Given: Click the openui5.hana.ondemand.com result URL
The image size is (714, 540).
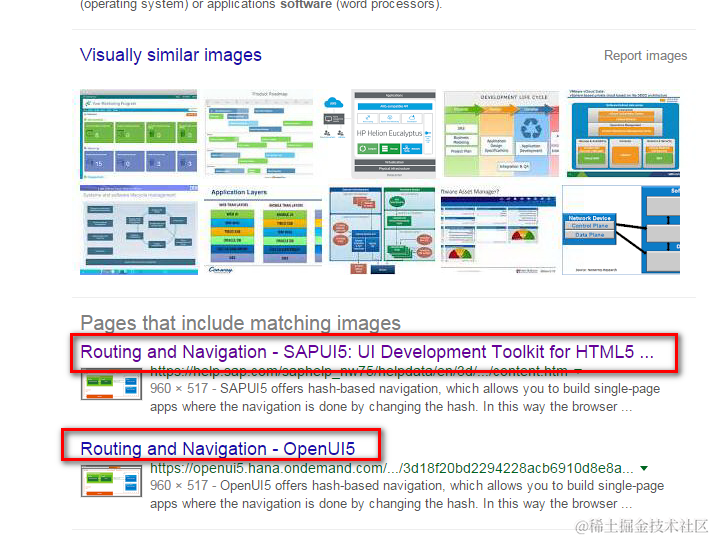Looking at the screenshot, I should [x=392, y=468].
